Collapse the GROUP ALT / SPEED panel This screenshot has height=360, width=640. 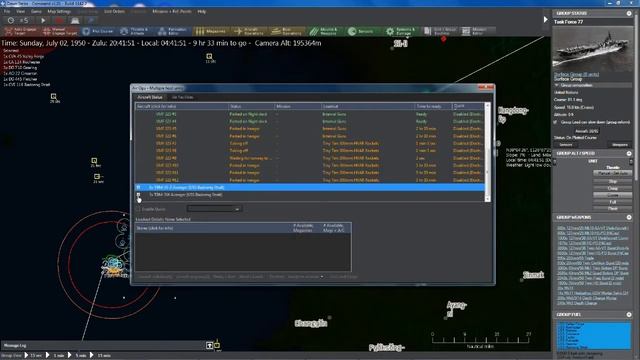click(x=629, y=153)
